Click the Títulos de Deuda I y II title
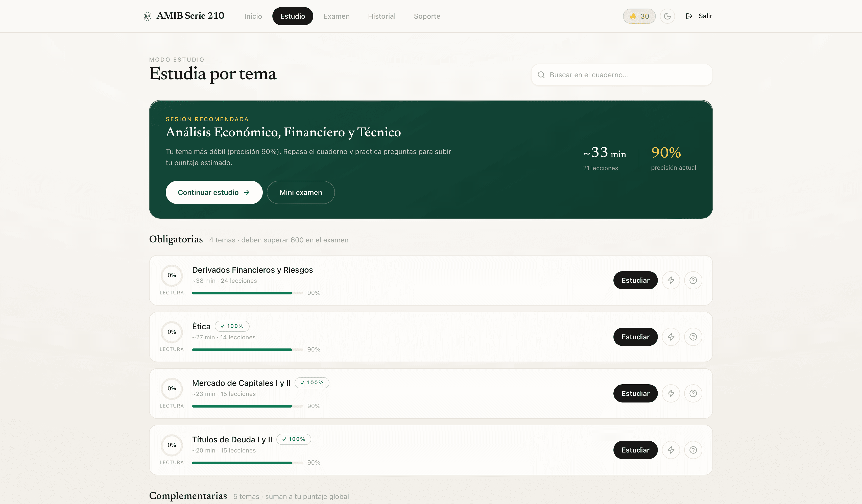The height and width of the screenshot is (504, 862). (x=232, y=440)
